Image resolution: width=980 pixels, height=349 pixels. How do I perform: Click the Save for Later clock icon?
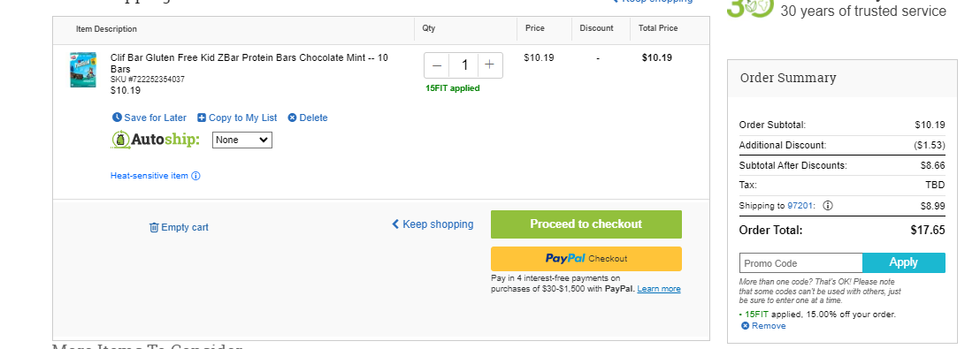click(x=116, y=118)
